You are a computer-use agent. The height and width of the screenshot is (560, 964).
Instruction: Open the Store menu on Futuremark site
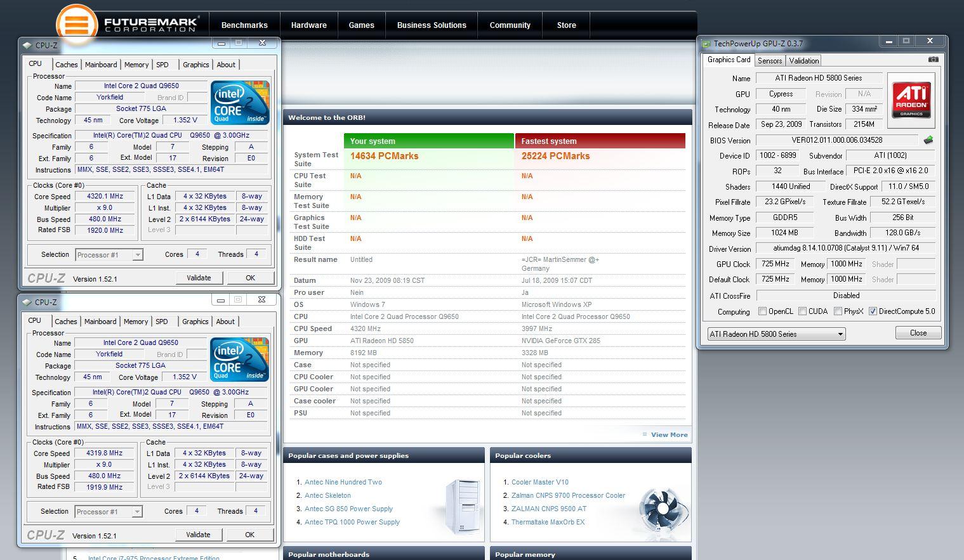(x=567, y=25)
